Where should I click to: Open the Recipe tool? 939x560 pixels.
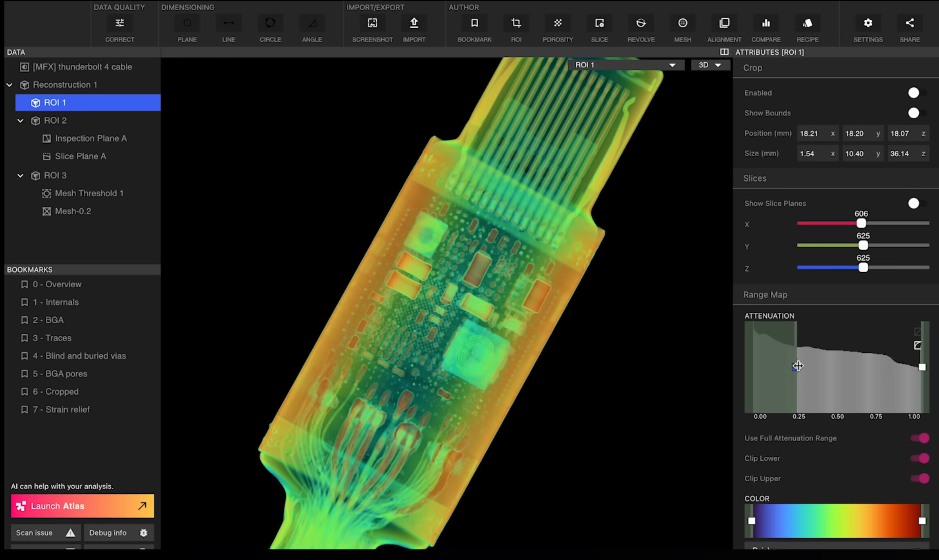[x=807, y=23]
